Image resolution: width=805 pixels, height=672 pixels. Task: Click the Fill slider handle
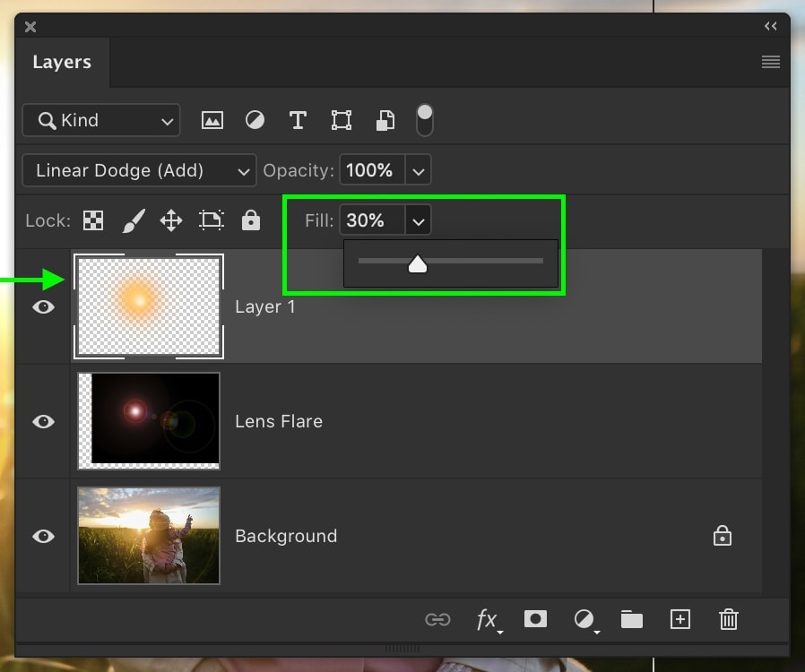[x=418, y=264]
